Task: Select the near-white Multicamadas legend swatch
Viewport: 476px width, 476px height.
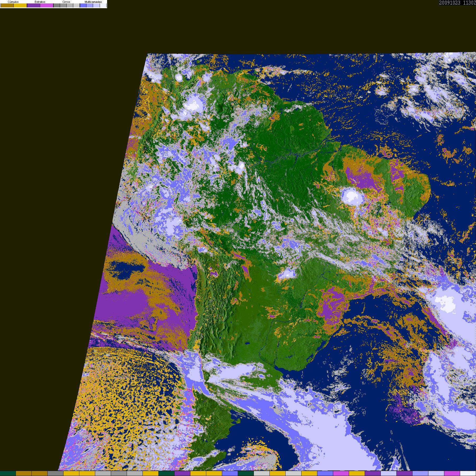Action: point(103,5)
